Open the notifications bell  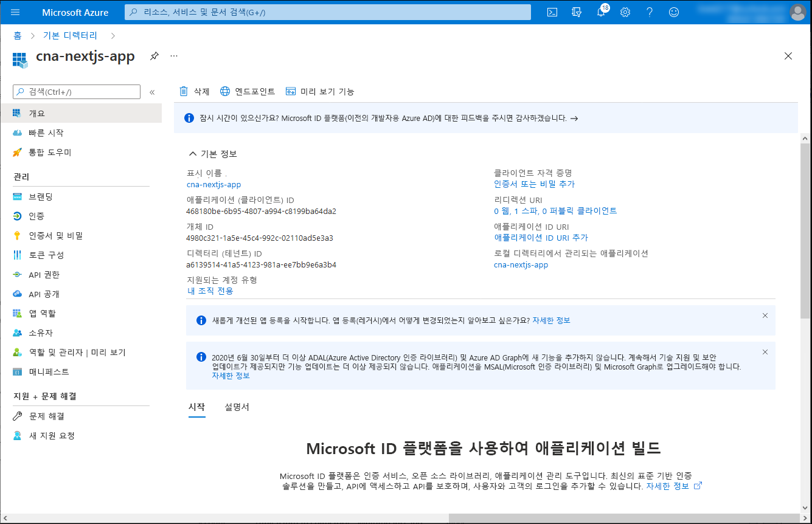click(601, 12)
